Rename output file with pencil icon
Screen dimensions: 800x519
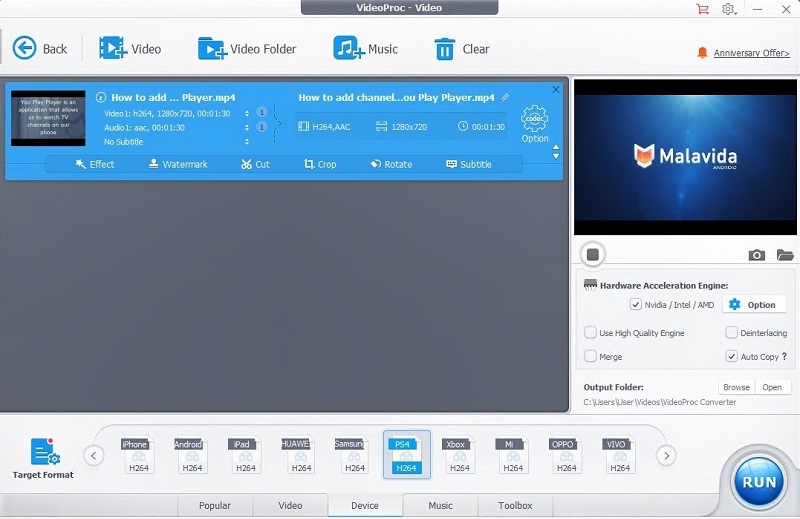505,97
